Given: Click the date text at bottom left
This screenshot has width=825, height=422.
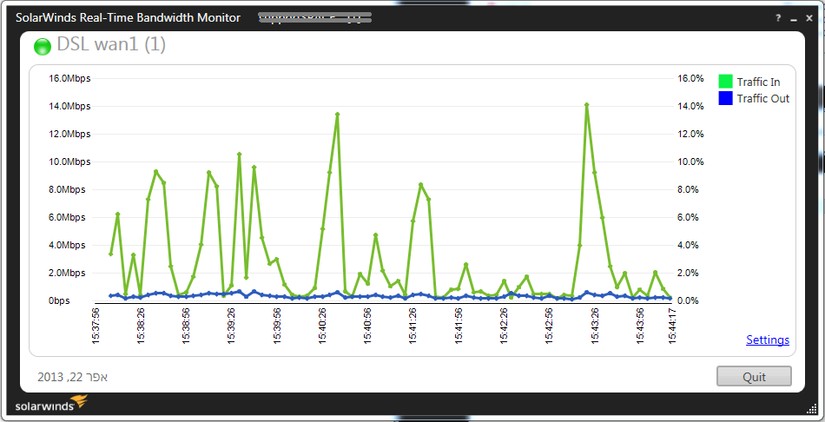Looking at the screenshot, I should [x=73, y=377].
